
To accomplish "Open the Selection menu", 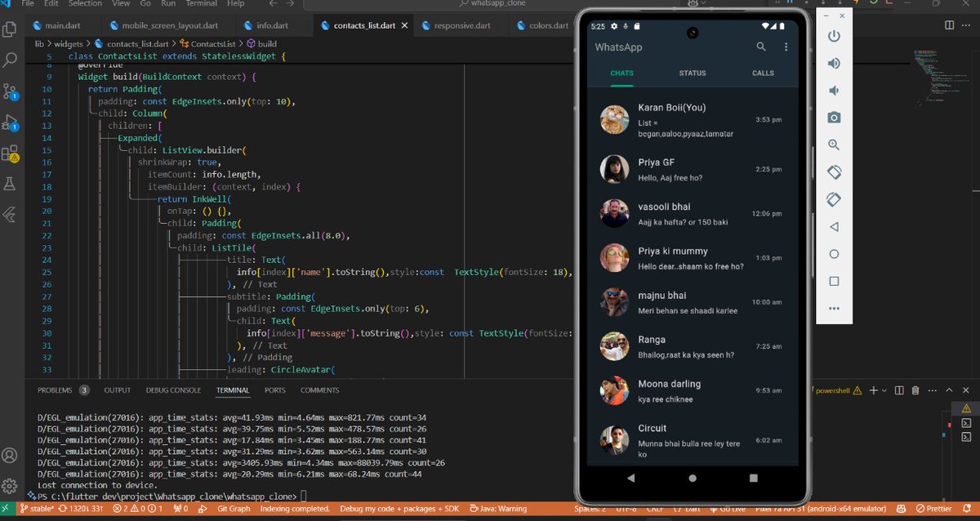I will (86, 4).
